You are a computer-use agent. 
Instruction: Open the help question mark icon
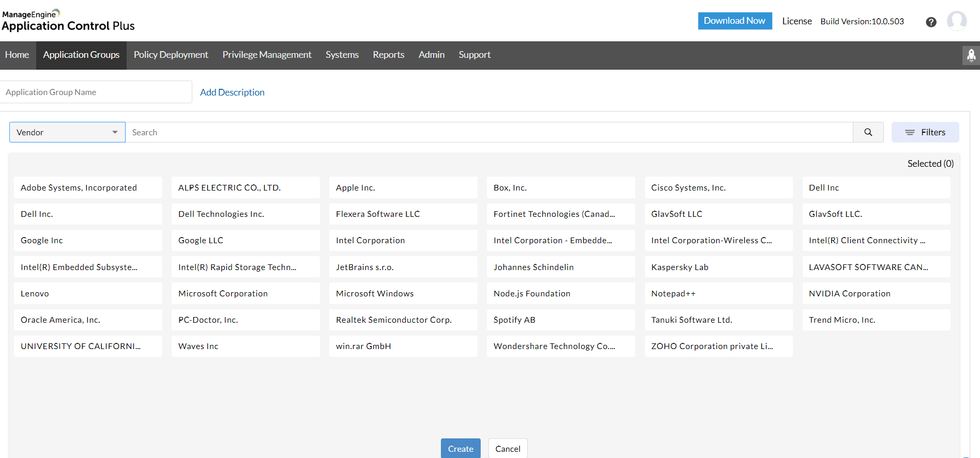tap(931, 22)
